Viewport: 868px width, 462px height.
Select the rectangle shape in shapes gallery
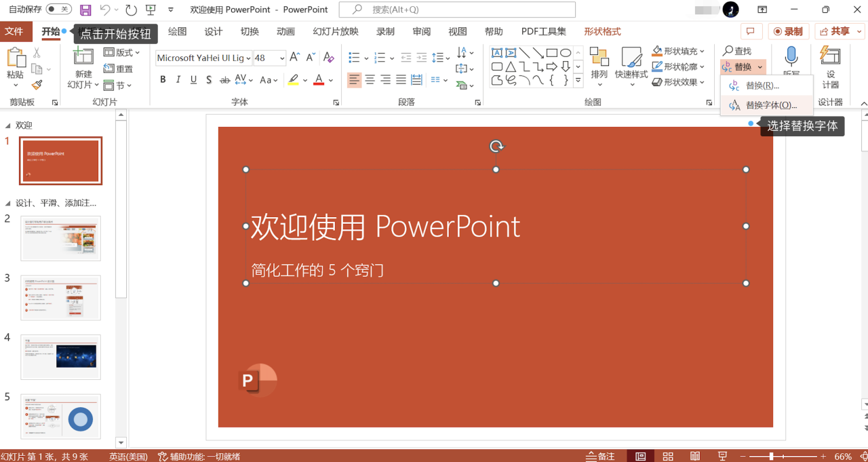552,53
